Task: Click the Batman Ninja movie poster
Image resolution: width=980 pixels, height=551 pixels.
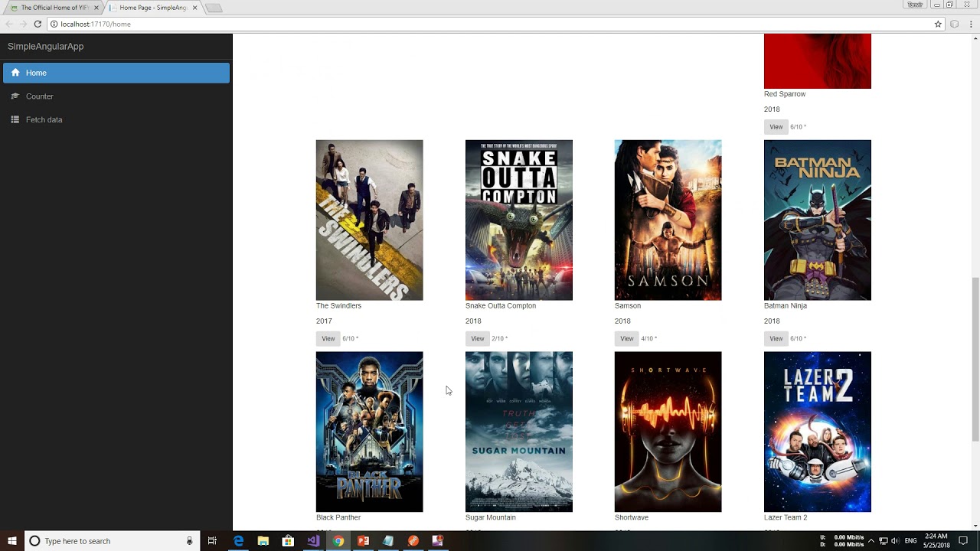Action: pos(817,220)
